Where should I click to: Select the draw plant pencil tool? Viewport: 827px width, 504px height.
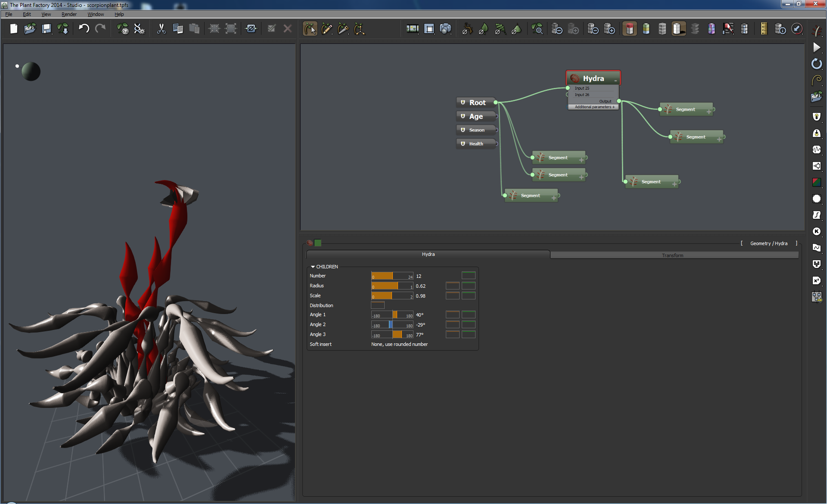(326, 29)
